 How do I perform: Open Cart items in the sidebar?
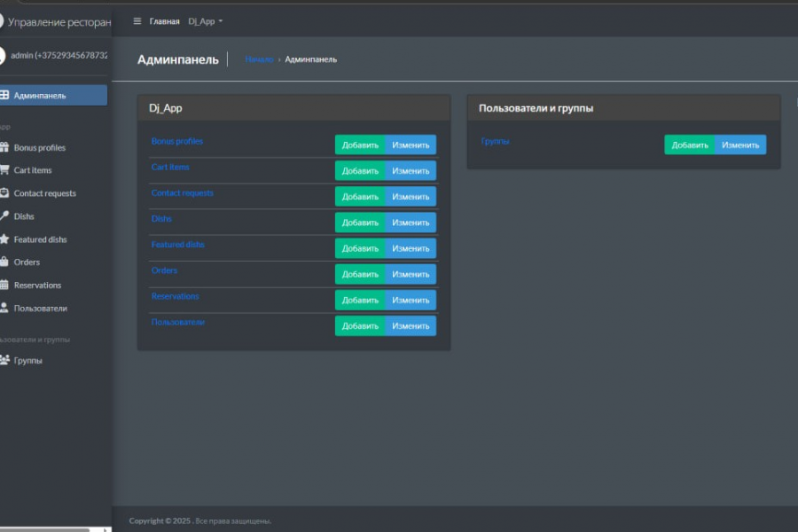[33, 170]
